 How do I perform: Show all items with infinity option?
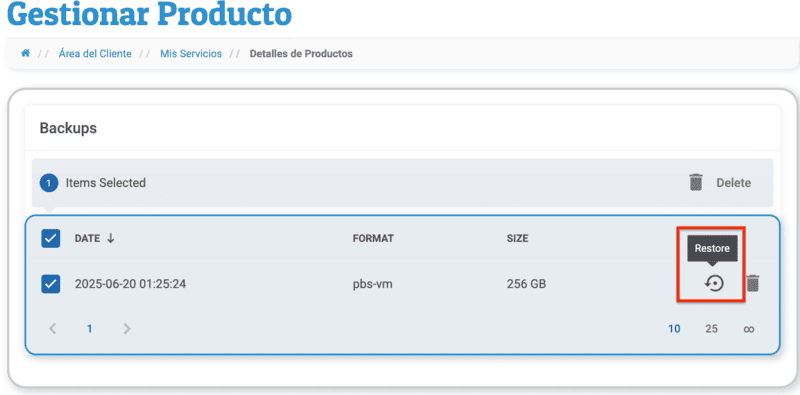click(748, 329)
